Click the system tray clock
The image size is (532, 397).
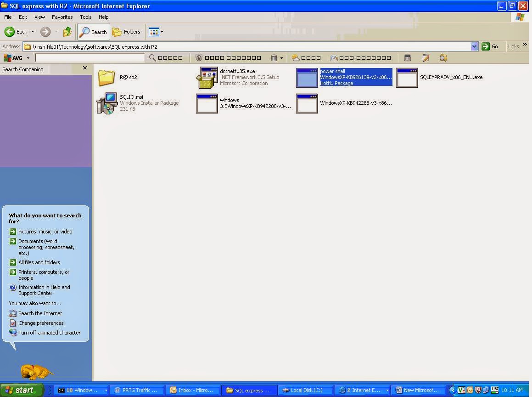coord(512,390)
